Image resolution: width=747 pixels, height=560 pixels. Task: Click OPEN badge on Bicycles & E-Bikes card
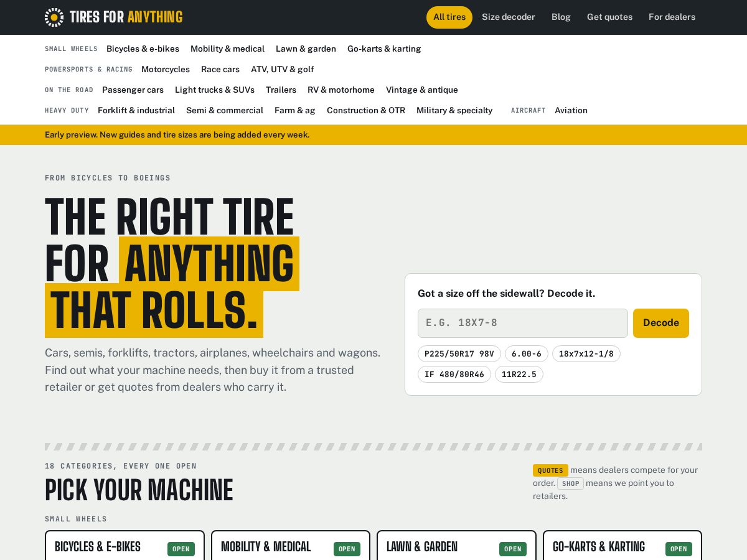pos(181,549)
